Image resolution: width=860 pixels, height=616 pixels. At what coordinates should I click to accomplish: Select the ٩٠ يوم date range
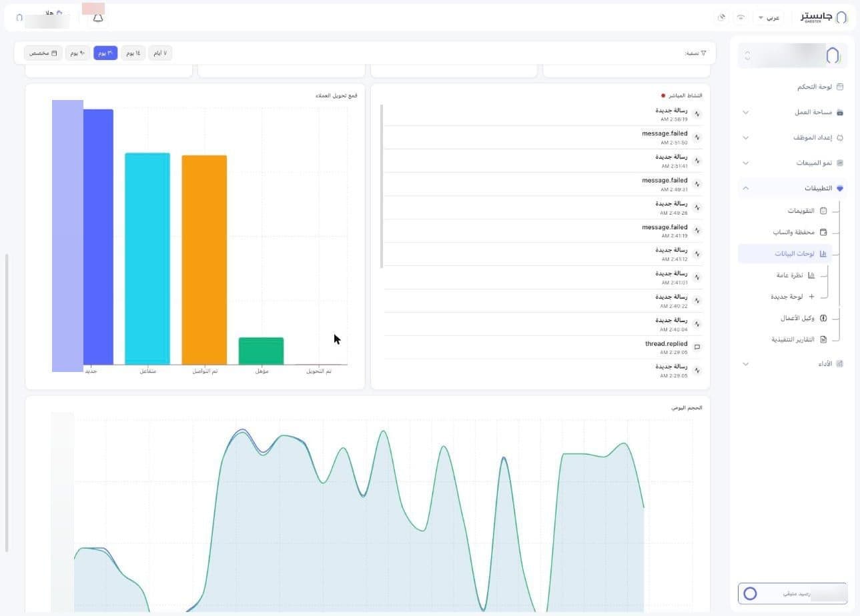click(77, 53)
